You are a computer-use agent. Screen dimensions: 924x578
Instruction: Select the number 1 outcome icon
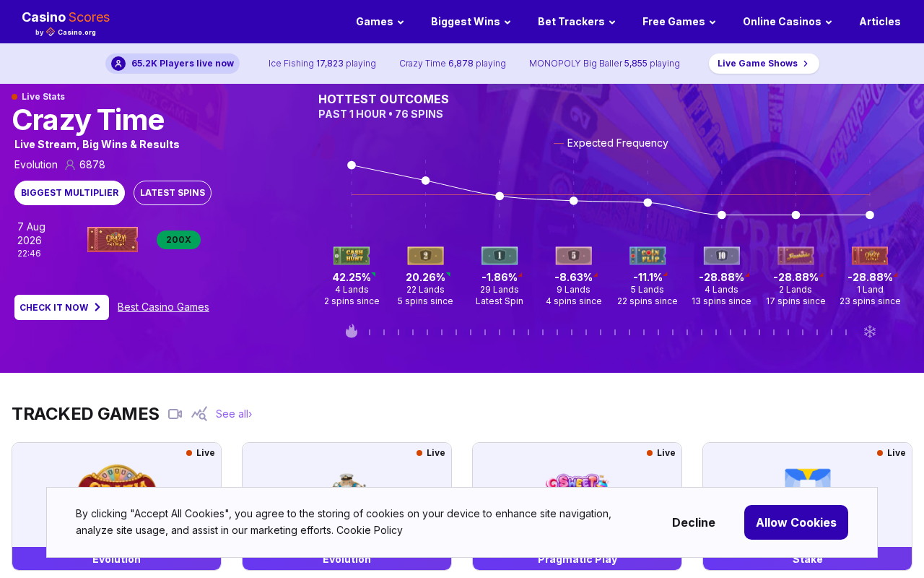click(500, 256)
